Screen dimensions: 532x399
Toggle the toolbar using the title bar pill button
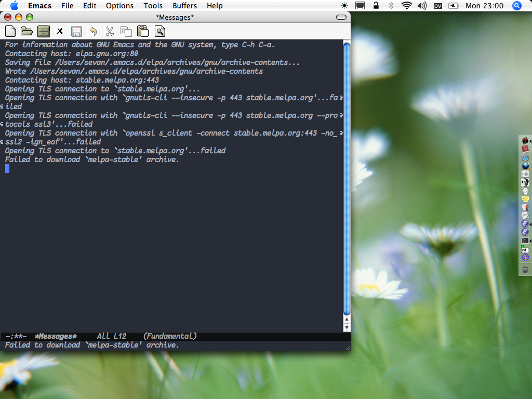[341, 17]
